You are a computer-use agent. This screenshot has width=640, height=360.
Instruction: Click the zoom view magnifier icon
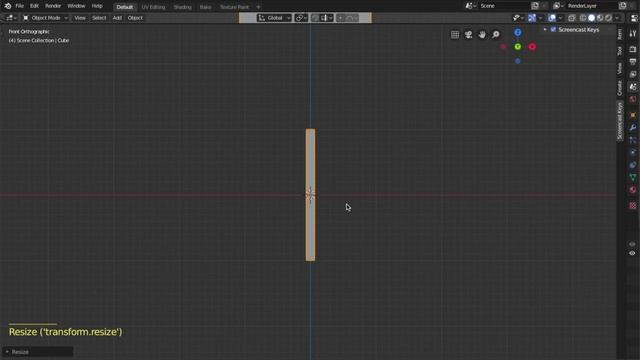click(x=496, y=35)
